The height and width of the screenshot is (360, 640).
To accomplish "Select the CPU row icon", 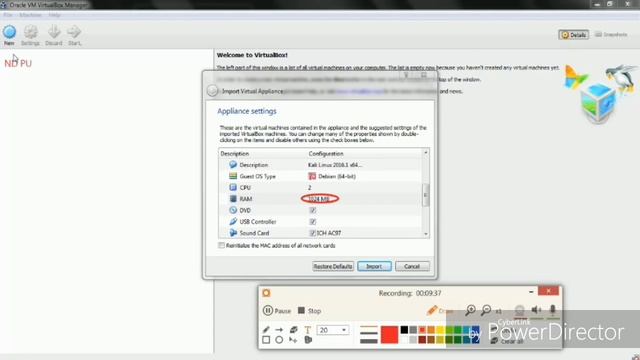I will click(x=233, y=187).
